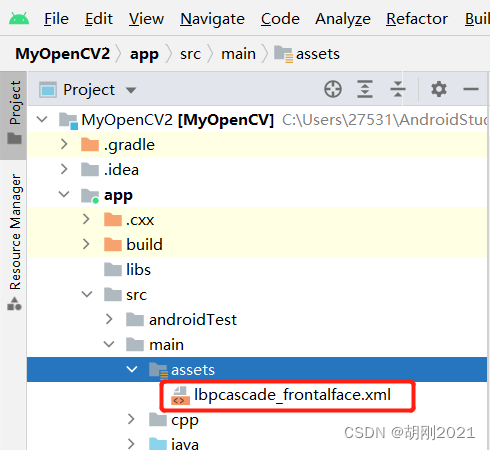The image size is (490, 450).
Task: Open the Analyze menu
Action: tap(343, 19)
